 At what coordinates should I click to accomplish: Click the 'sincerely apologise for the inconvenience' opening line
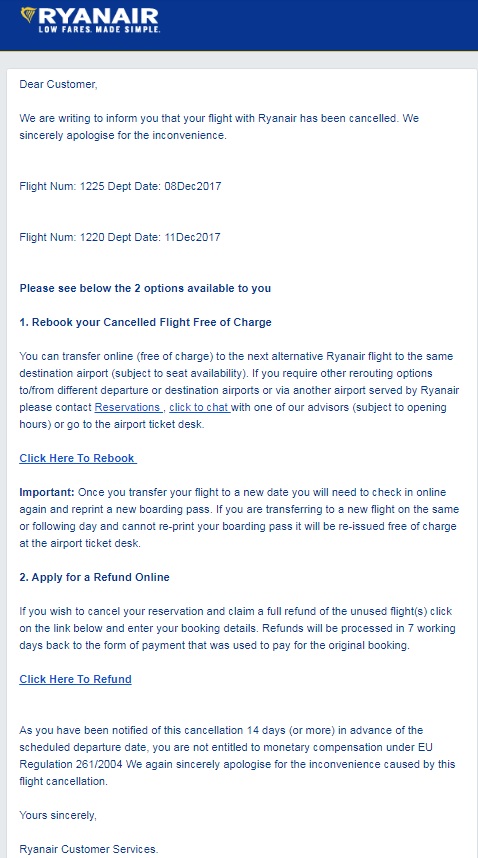point(123,135)
